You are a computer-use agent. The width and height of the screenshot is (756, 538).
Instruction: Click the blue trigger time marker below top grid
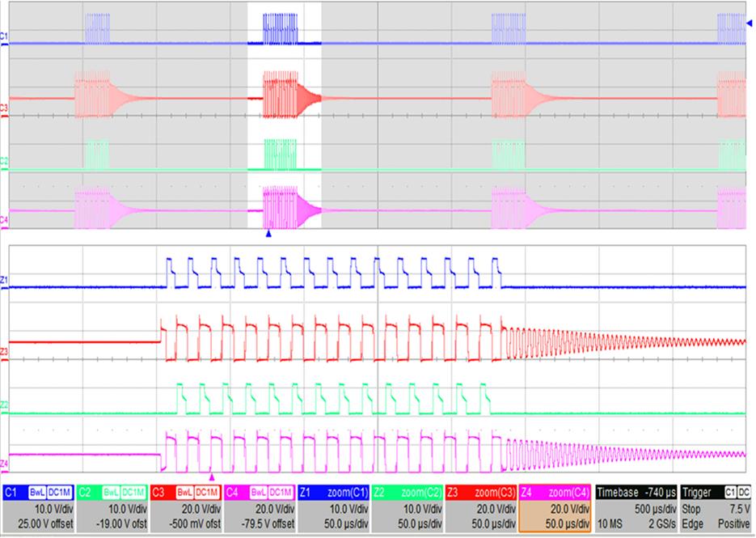[268, 233]
